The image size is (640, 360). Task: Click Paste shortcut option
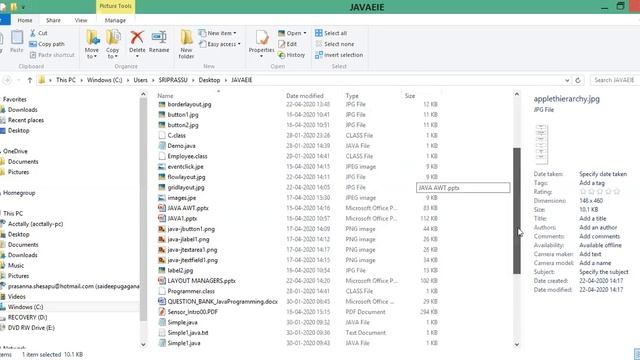click(x=52, y=55)
